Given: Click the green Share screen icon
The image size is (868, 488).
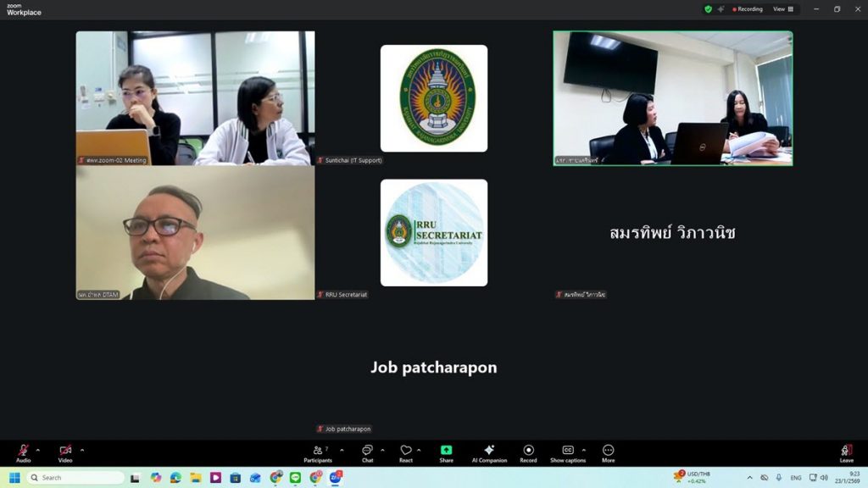Looking at the screenshot, I should coord(446,451).
